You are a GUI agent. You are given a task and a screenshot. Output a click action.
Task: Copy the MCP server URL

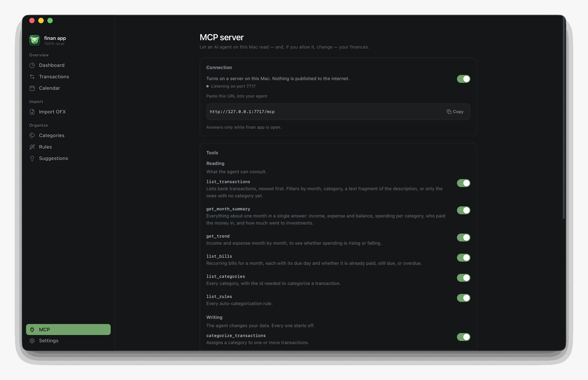pyautogui.click(x=455, y=112)
